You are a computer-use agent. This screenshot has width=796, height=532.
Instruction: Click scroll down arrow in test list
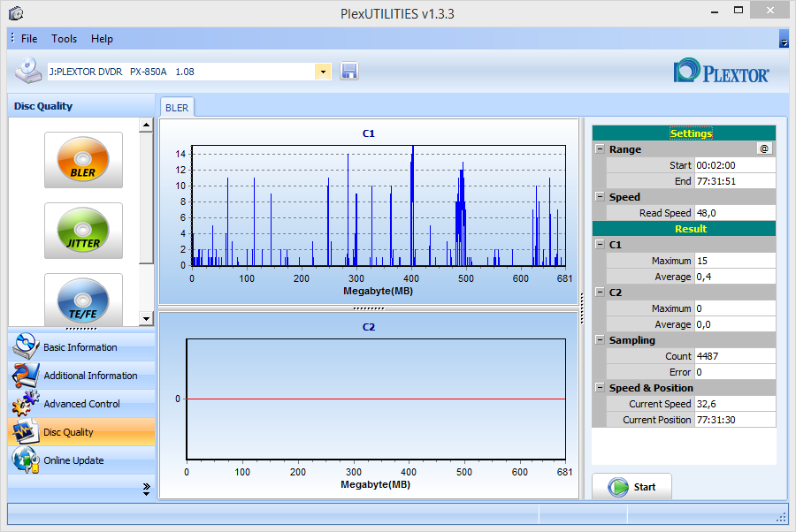(146, 318)
